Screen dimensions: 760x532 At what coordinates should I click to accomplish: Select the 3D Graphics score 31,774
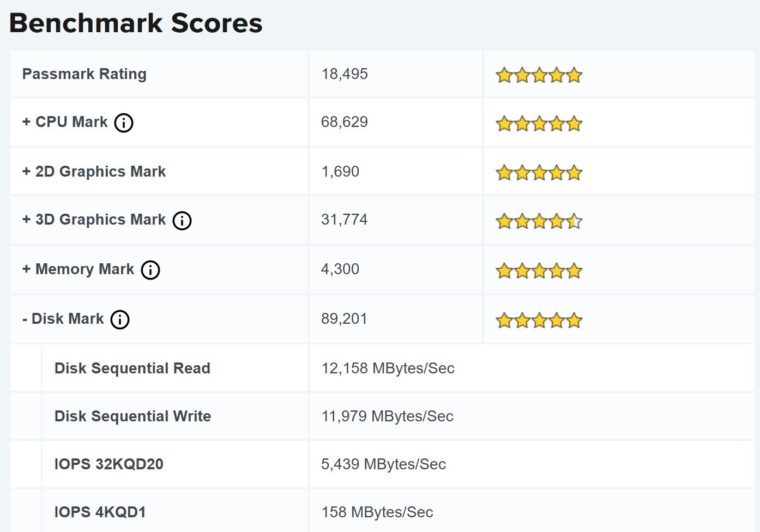(345, 220)
